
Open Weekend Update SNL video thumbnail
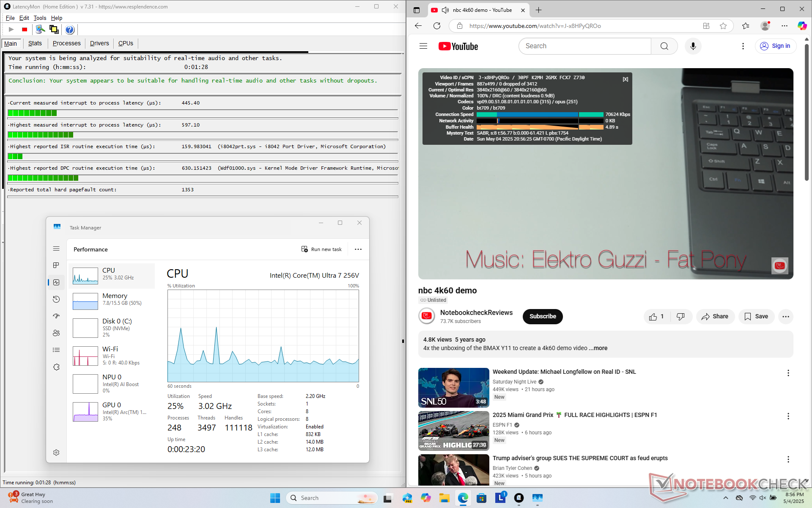(x=453, y=388)
